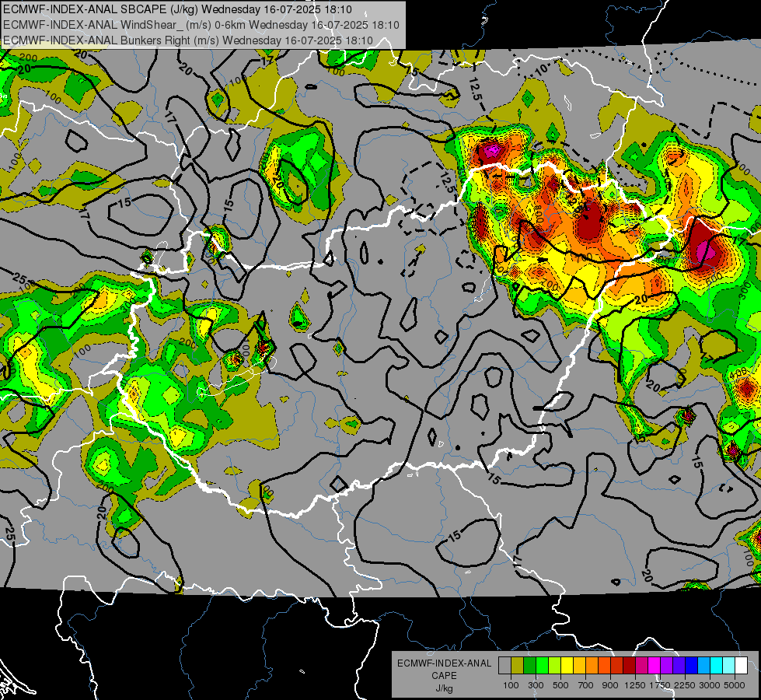This screenshot has height=700, width=761.
Task: Click the Bunkers Right (m/s) title line
Action: click(x=188, y=40)
